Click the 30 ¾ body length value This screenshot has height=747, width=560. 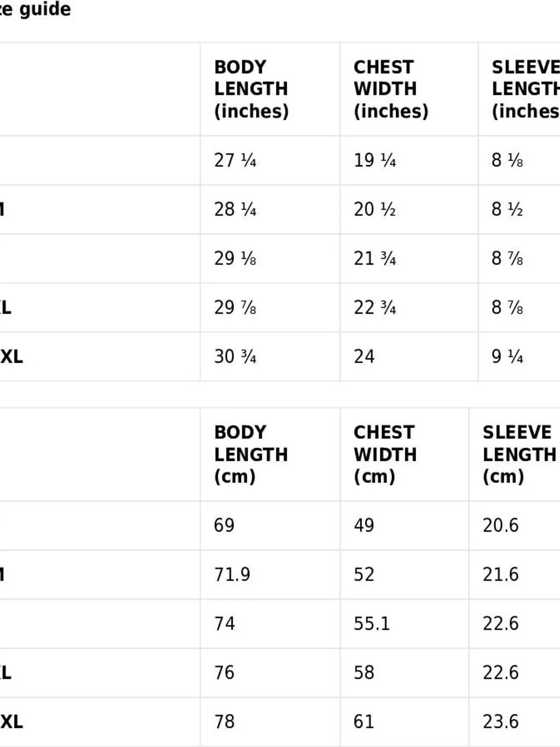pyautogui.click(x=235, y=356)
